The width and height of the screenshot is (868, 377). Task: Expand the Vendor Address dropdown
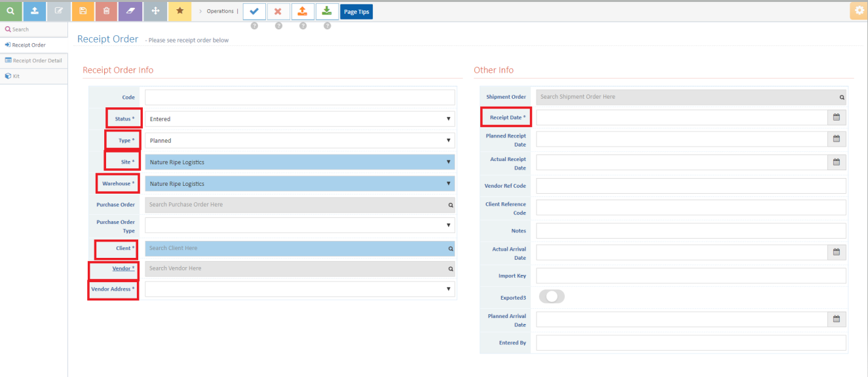448,289
